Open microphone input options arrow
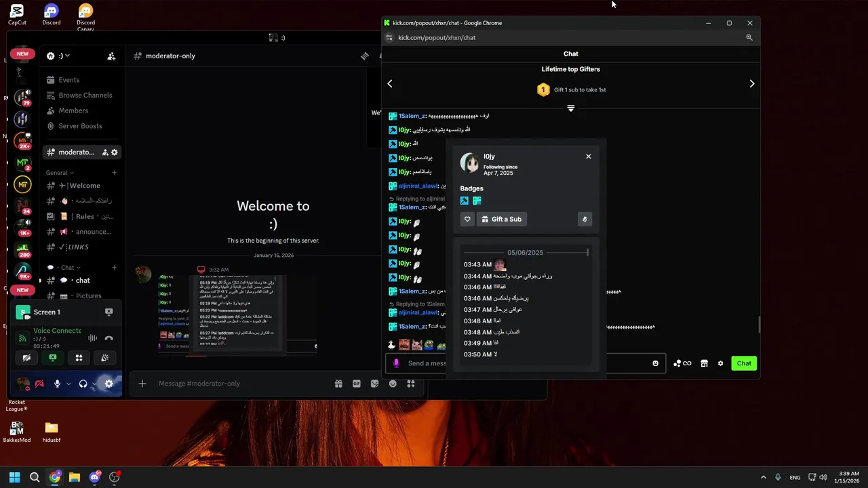The width and height of the screenshot is (868, 488). [68, 384]
